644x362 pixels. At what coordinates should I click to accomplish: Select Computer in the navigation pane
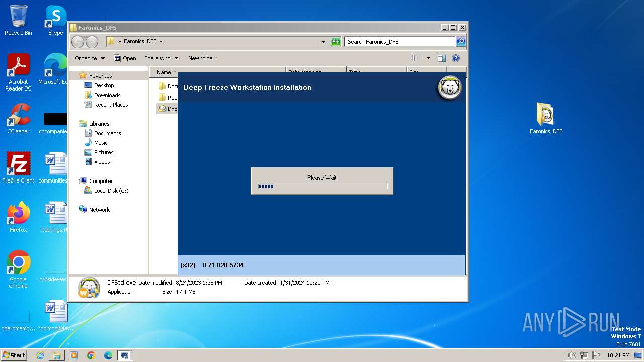pyautogui.click(x=101, y=181)
